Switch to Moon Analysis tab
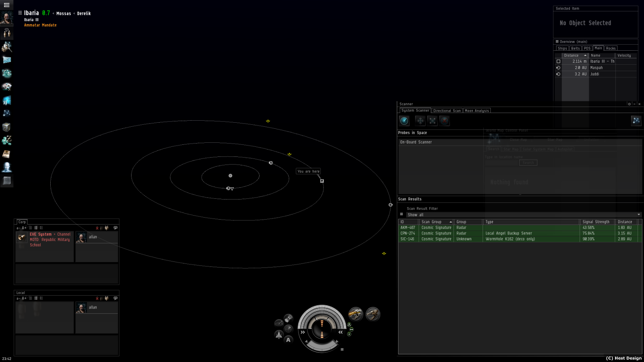The image size is (644, 362). (477, 111)
